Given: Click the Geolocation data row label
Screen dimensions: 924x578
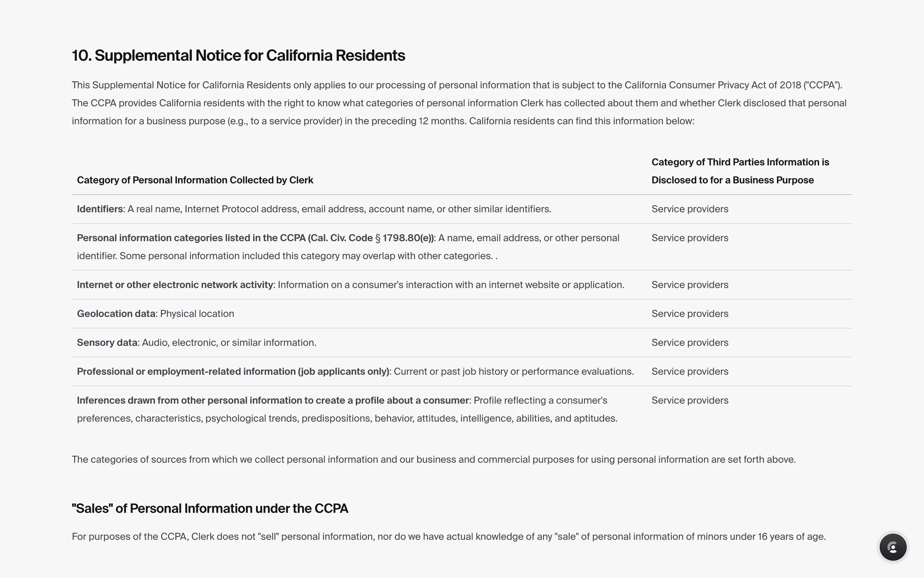Looking at the screenshot, I should click(116, 314).
